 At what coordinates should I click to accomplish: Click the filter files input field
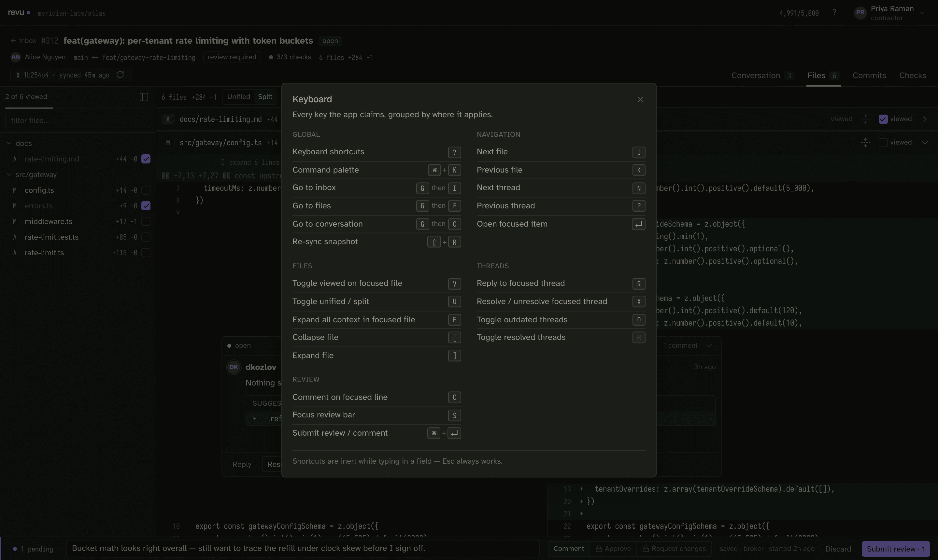(78, 121)
